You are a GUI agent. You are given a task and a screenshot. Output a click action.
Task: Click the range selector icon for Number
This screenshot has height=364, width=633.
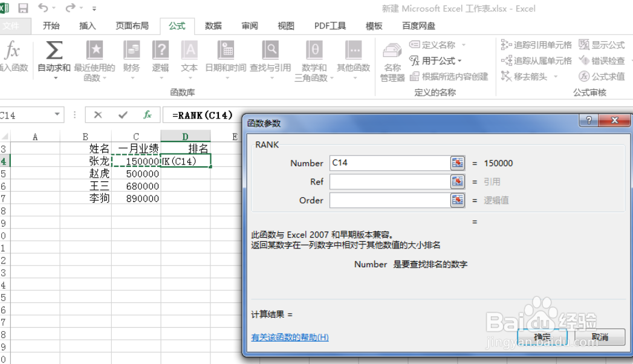tap(458, 163)
